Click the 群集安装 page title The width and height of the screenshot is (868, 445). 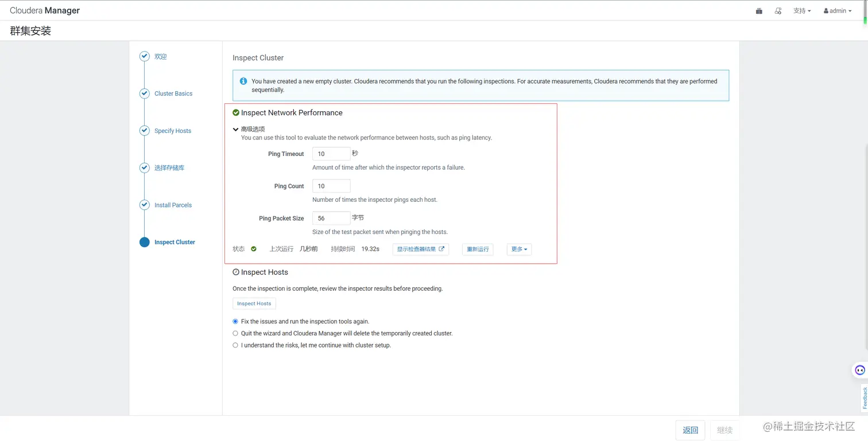[30, 31]
